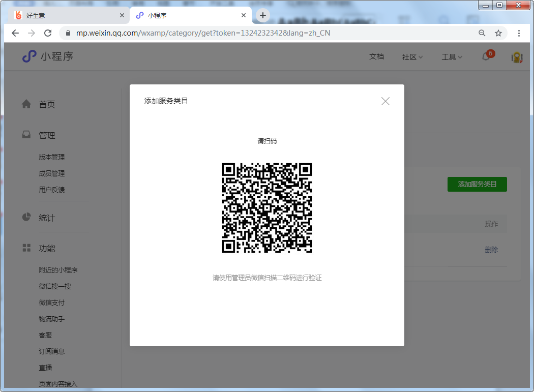Open 用户反馈 in the sidebar
Viewport: 534px width, 392px height.
click(52, 190)
